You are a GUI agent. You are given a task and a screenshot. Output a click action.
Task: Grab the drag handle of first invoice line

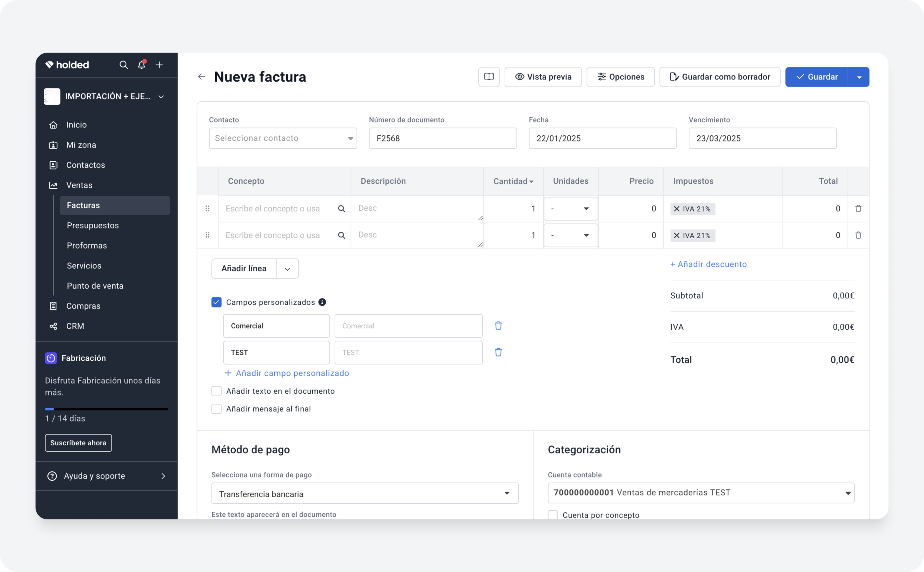(207, 209)
